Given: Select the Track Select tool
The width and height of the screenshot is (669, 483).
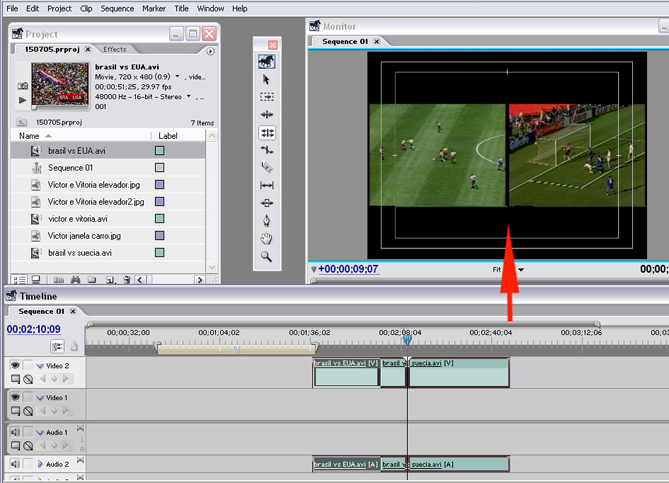Looking at the screenshot, I should click(x=267, y=97).
